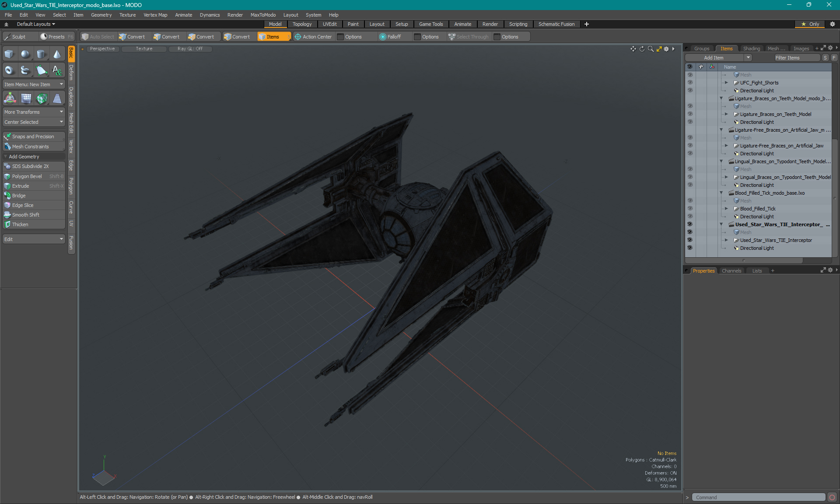This screenshot has width=840, height=504.
Task: Select the Pen polygon tool
Action: 41,70
